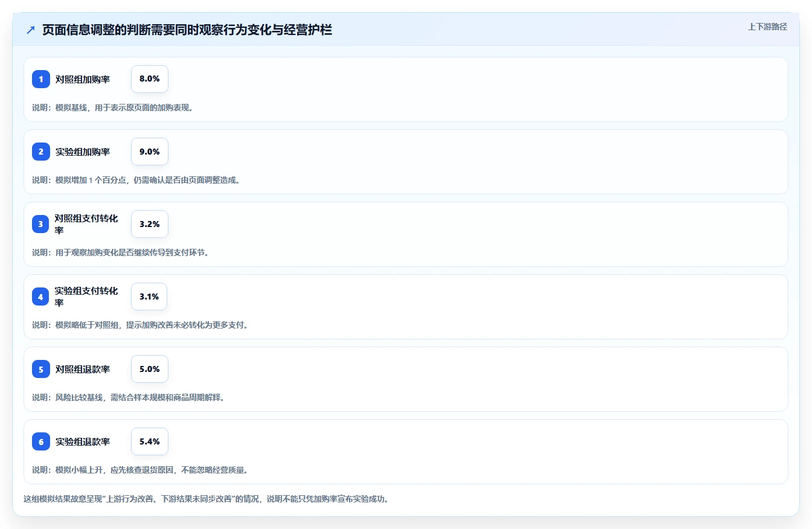
Task: Click the number 5 badge for 对照组退款率
Action: tap(41, 369)
